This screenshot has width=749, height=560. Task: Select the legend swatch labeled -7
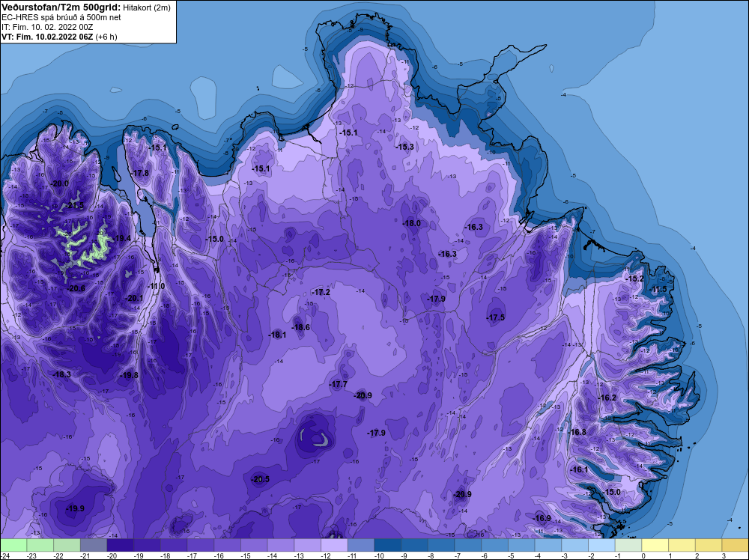pos(468,545)
